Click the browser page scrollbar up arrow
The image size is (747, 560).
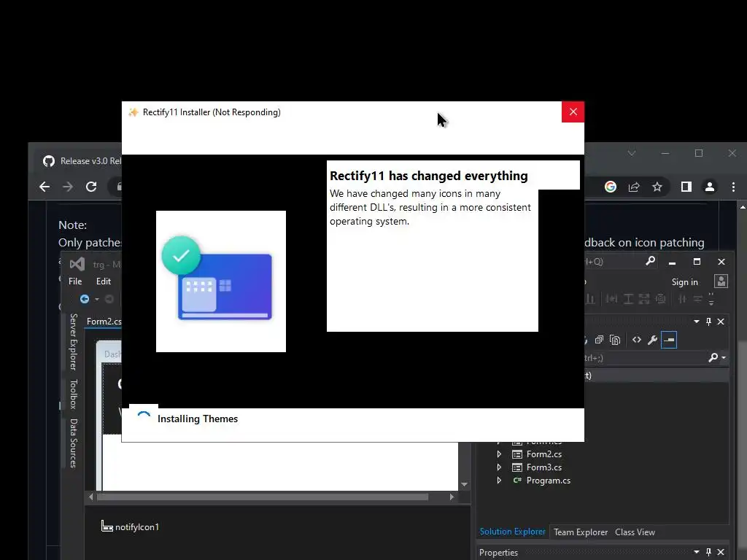click(x=742, y=206)
